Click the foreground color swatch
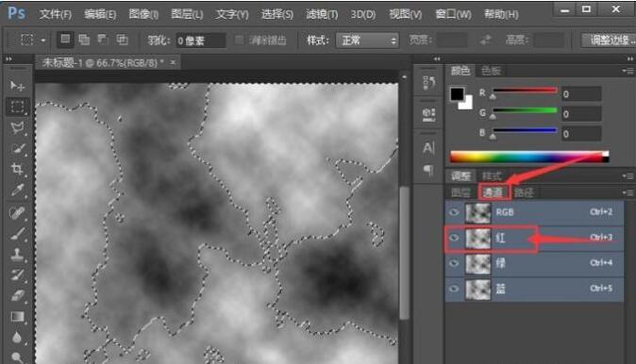 [x=457, y=94]
